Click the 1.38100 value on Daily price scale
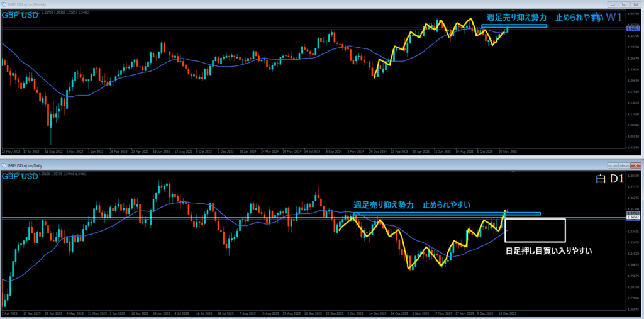This screenshot has height=319, width=644. coord(633,176)
